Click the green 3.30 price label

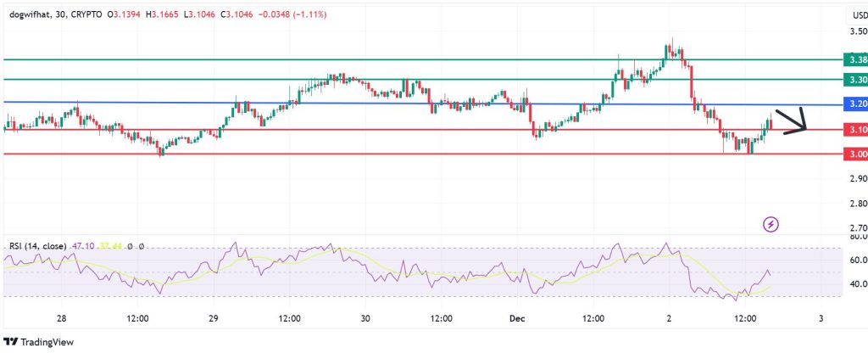854,79
